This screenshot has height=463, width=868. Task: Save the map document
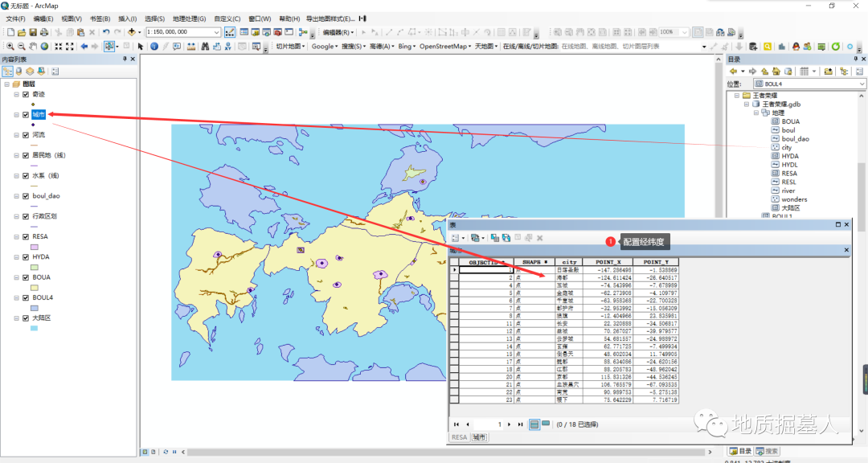tap(33, 32)
